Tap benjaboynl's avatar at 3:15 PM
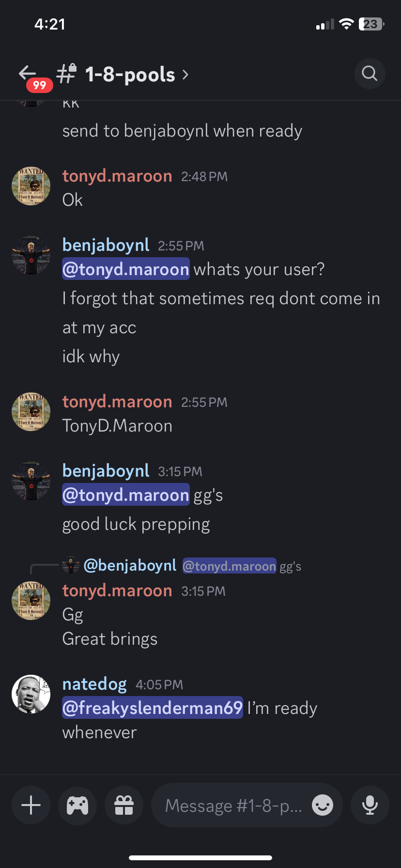Viewport: 401px width, 868px height. click(31, 481)
